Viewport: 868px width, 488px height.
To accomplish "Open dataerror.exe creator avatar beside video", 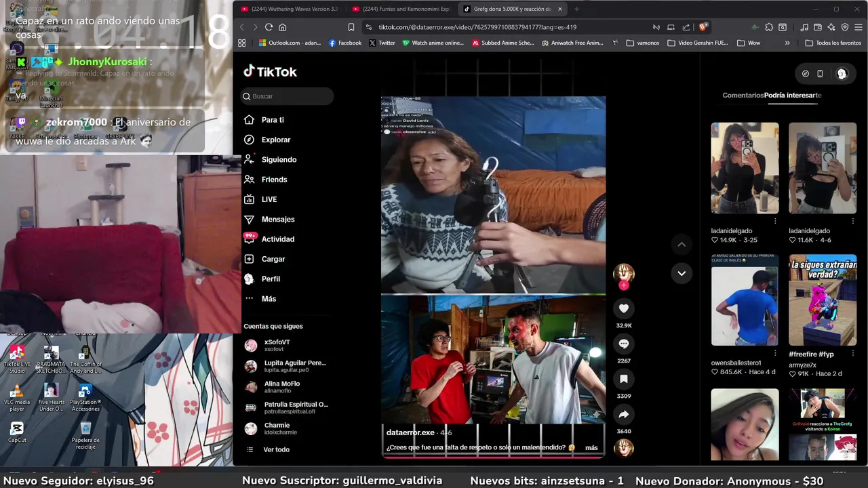I will pos(624,272).
